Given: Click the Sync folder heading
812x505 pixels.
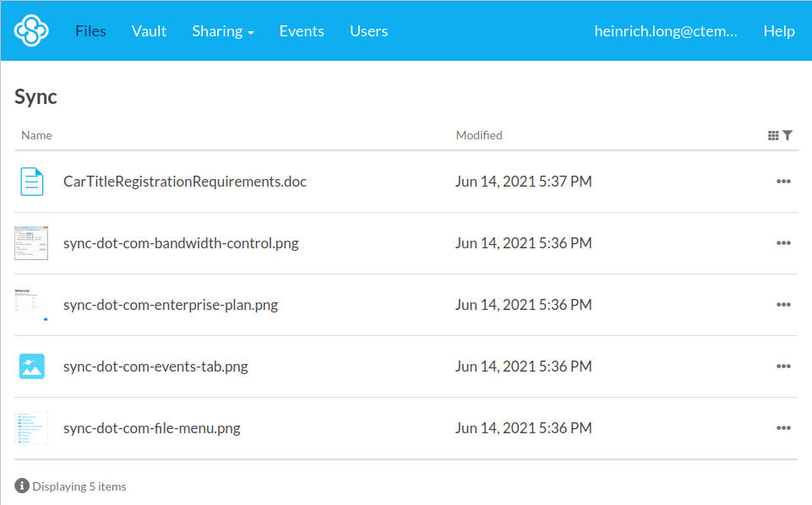Looking at the screenshot, I should 35,97.
